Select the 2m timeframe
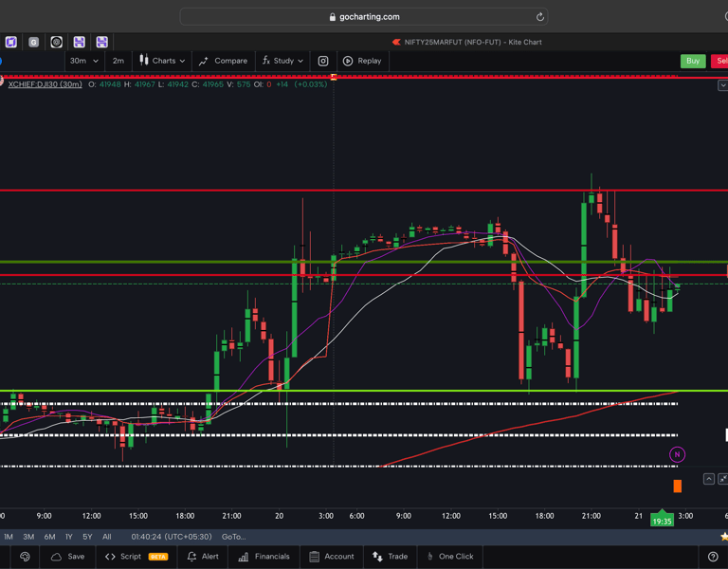This screenshot has width=728, height=569. (x=118, y=61)
